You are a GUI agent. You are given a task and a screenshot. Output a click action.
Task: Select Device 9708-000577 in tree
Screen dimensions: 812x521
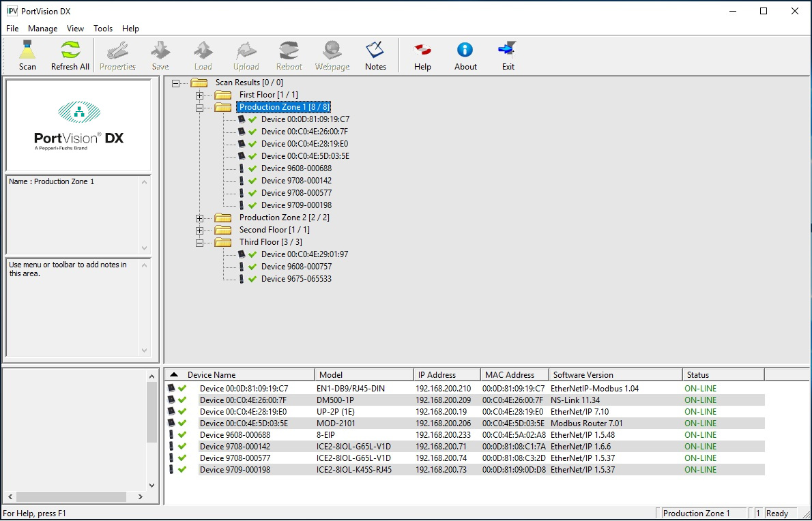296,193
